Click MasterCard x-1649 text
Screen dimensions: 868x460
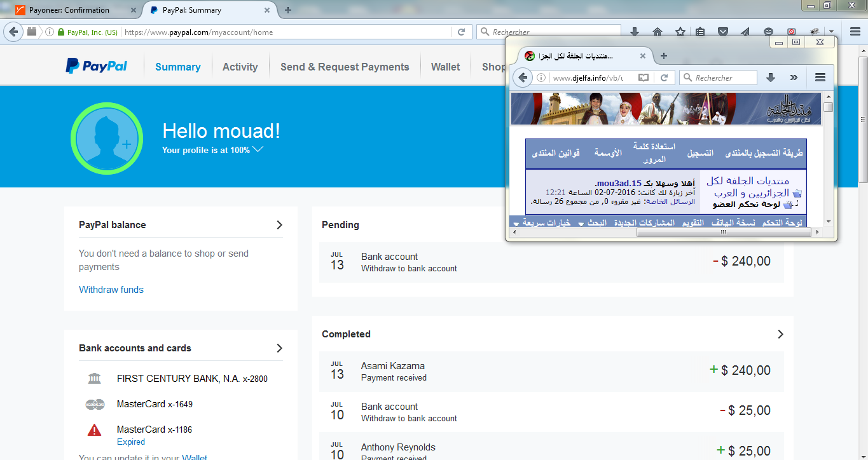pos(155,404)
